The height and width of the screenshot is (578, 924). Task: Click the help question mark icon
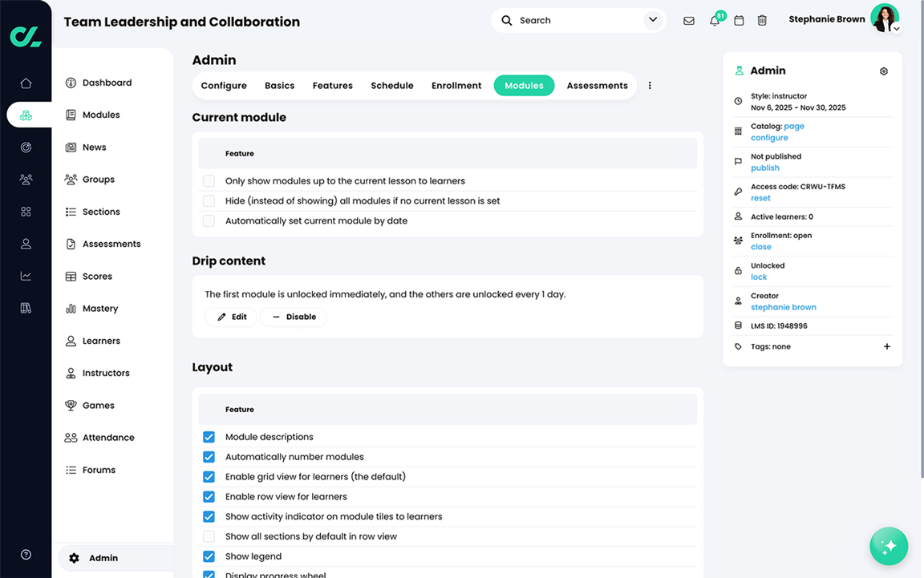[x=25, y=554]
